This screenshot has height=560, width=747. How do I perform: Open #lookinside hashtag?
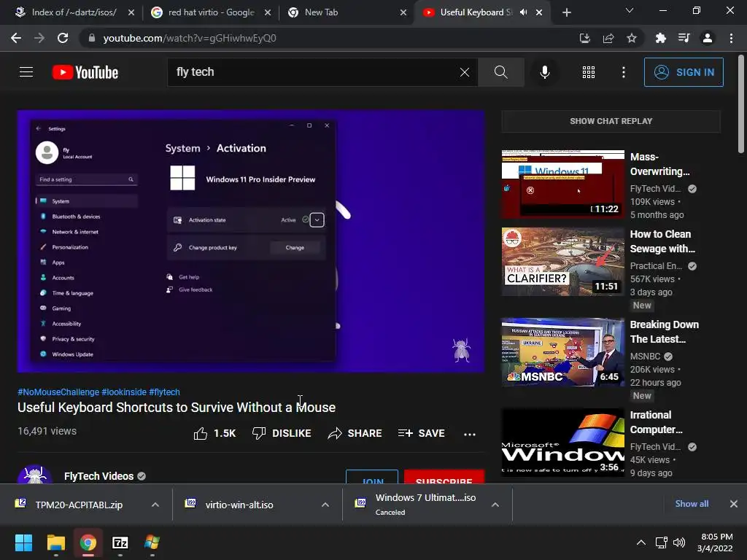[124, 392]
